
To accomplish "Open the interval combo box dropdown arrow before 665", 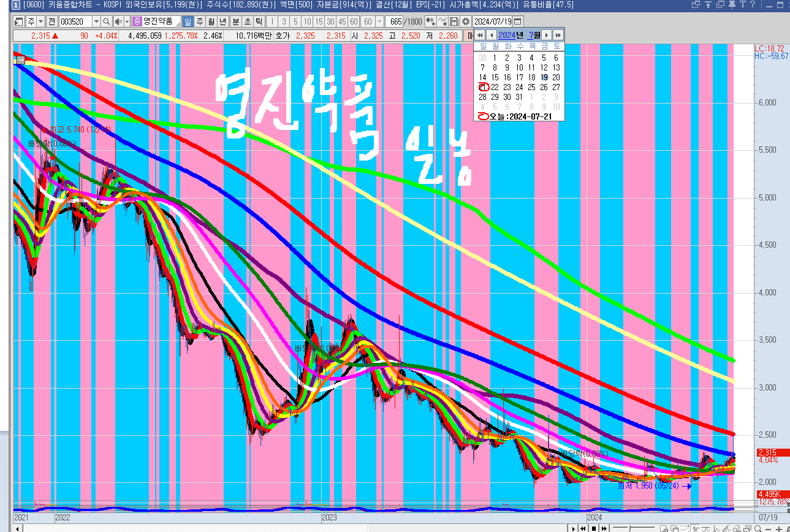I will click(381, 21).
